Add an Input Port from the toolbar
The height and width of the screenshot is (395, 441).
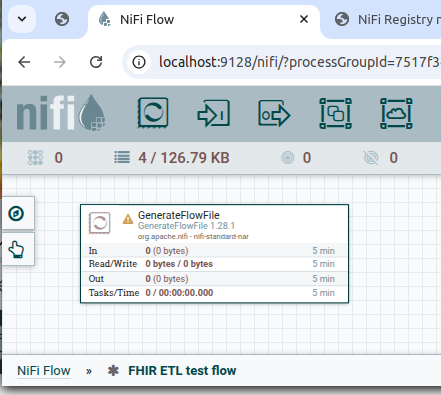pos(214,113)
